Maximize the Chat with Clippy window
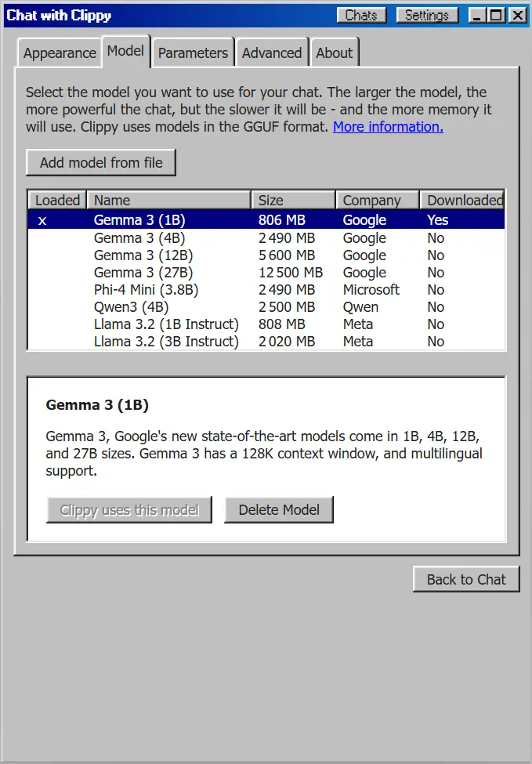Image resolution: width=532 pixels, height=764 pixels. click(497, 15)
